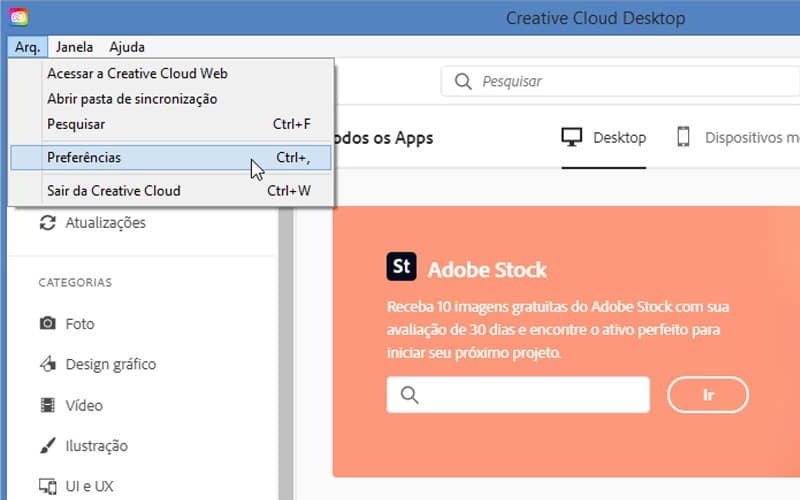Click the film strip icon beside Vídeo
This screenshot has height=500, width=800.
47,405
